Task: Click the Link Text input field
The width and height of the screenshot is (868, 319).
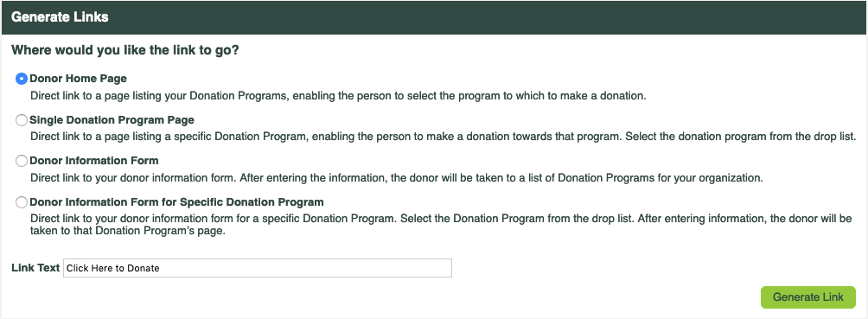Action: tap(258, 268)
